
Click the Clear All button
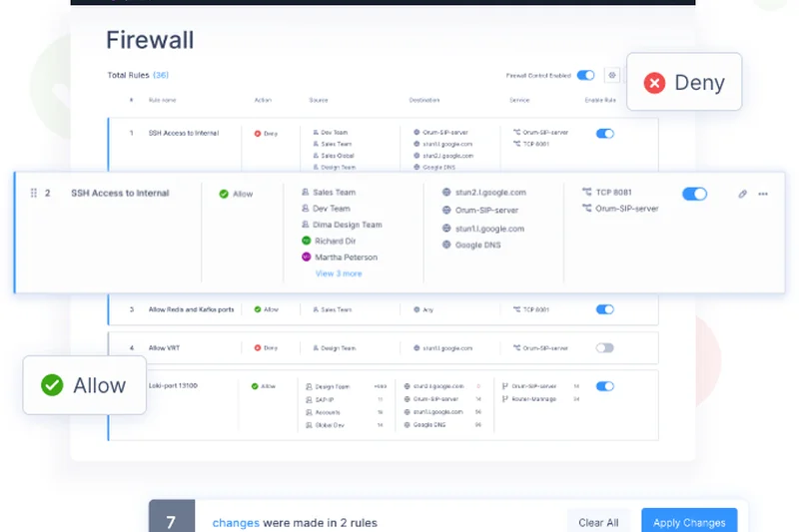(x=598, y=522)
